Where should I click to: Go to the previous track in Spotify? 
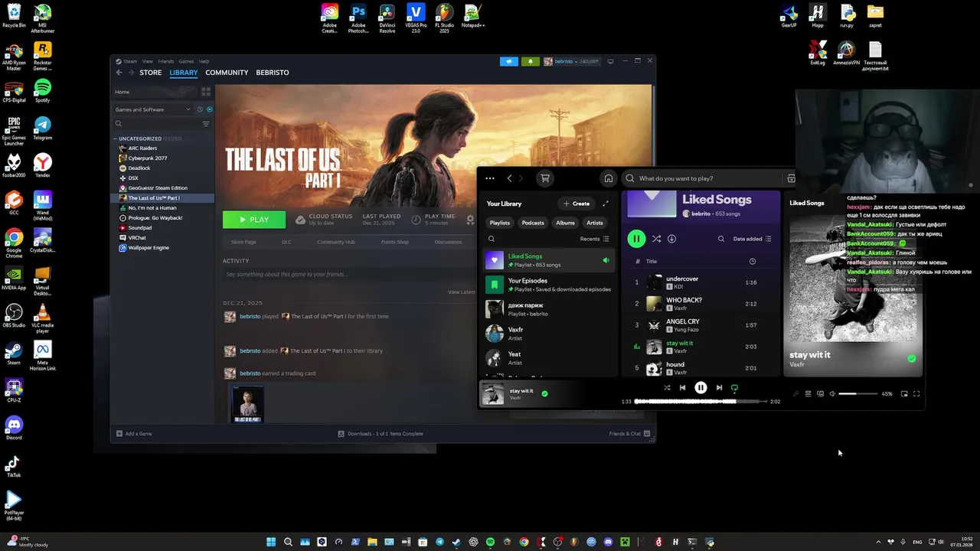(x=682, y=388)
